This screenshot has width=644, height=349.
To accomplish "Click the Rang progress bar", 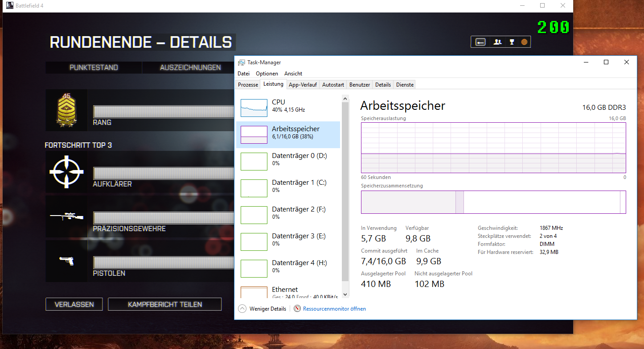I will pyautogui.click(x=164, y=112).
